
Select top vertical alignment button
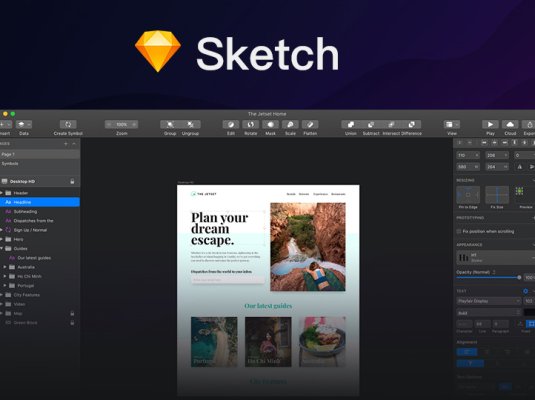470,363
